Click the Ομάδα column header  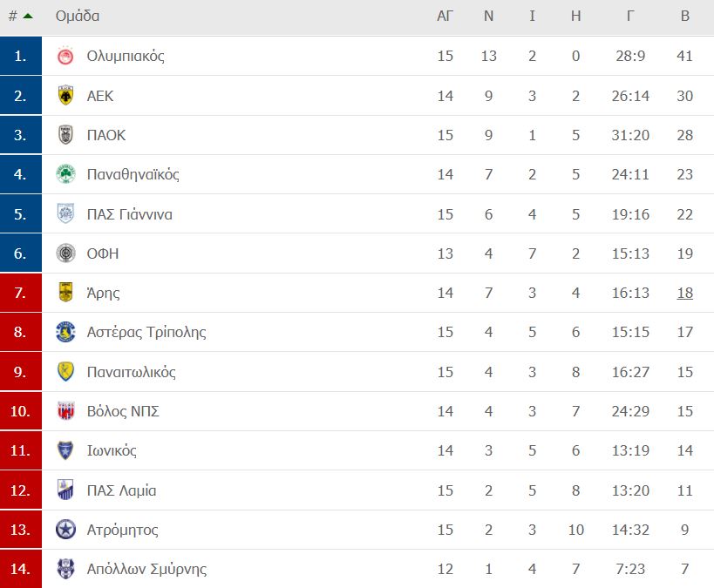coord(78,16)
